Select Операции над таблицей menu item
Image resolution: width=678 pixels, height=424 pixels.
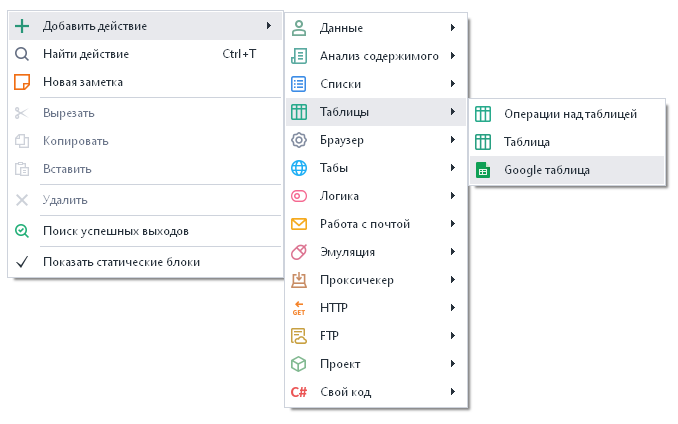[570, 114]
